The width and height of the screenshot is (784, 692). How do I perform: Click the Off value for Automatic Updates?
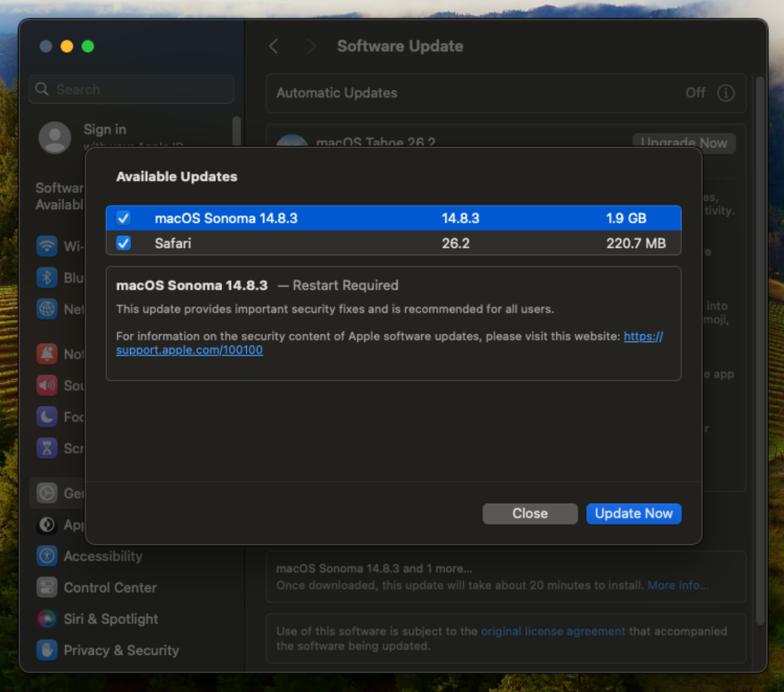click(x=695, y=93)
